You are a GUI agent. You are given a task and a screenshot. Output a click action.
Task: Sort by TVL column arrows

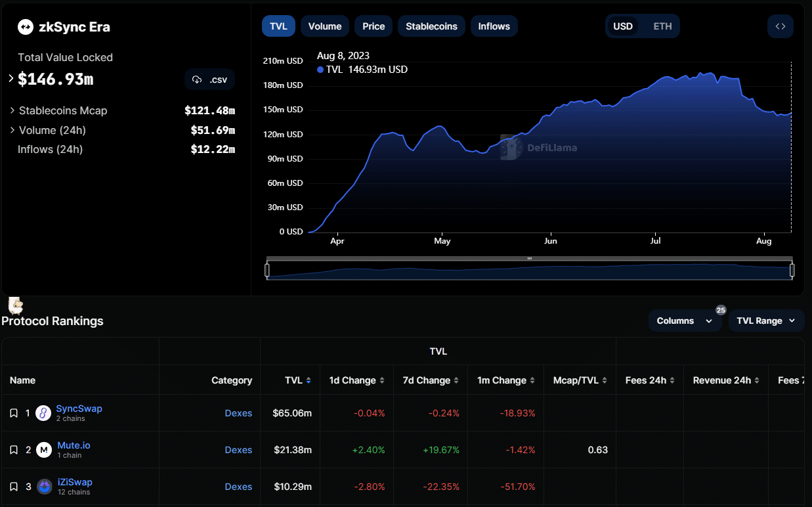point(309,380)
